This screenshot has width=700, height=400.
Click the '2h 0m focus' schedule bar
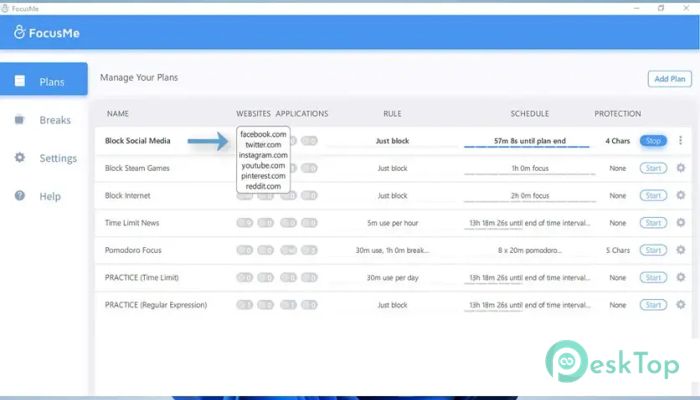point(529,201)
